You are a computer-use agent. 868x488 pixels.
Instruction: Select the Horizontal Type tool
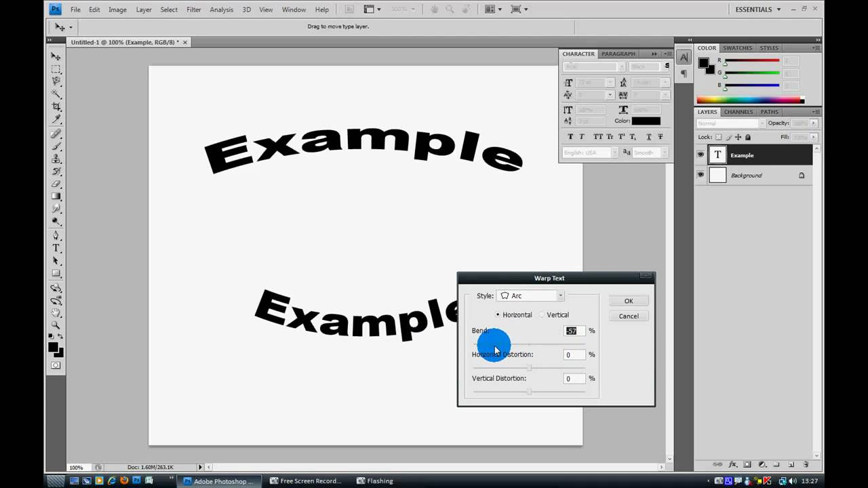point(56,248)
